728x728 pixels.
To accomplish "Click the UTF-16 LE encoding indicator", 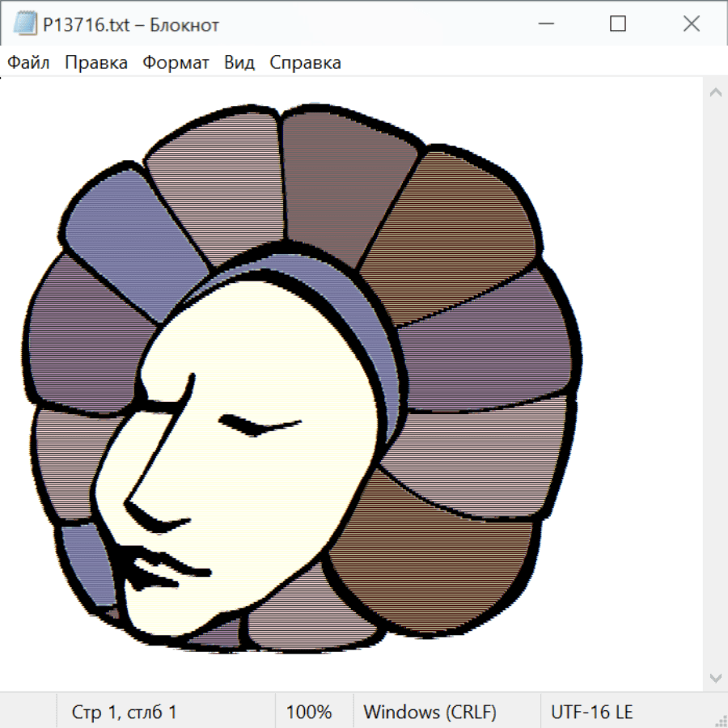I will click(x=591, y=712).
